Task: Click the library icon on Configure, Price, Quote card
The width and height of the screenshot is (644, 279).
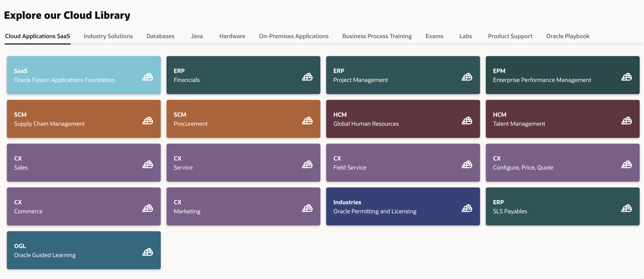Action: (x=626, y=164)
